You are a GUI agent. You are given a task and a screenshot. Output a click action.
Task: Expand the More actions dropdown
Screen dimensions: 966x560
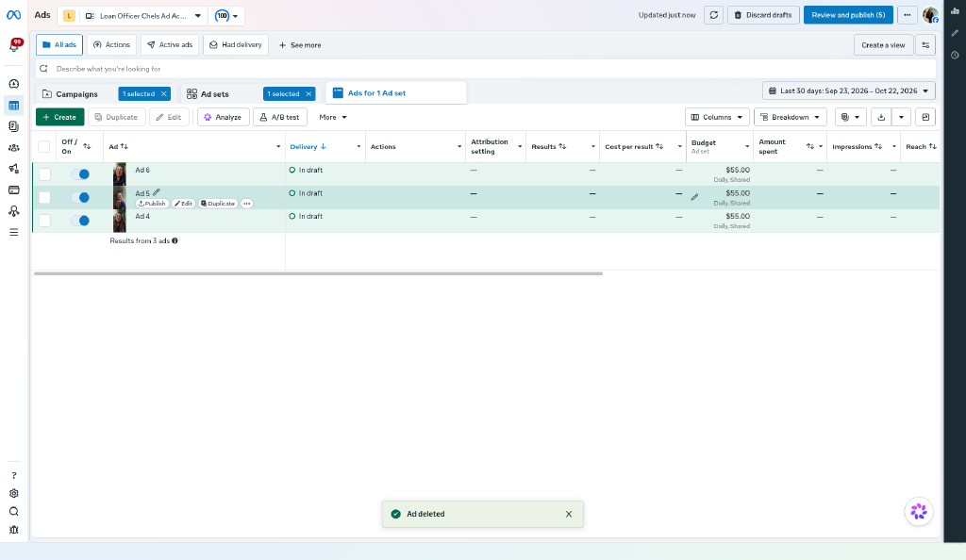point(333,117)
